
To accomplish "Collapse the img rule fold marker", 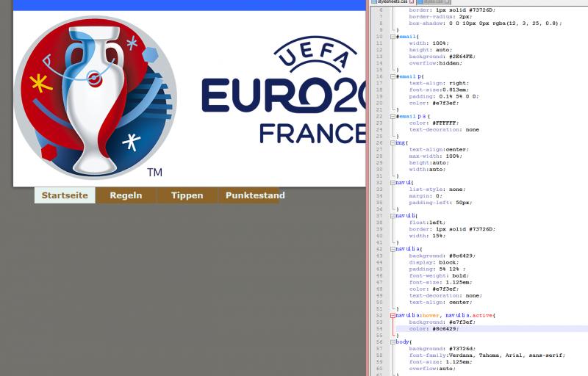I will click(x=392, y=143).
